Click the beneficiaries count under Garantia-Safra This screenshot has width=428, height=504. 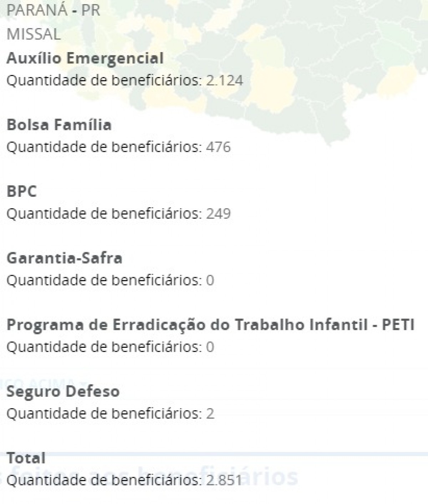pos(110,280)
